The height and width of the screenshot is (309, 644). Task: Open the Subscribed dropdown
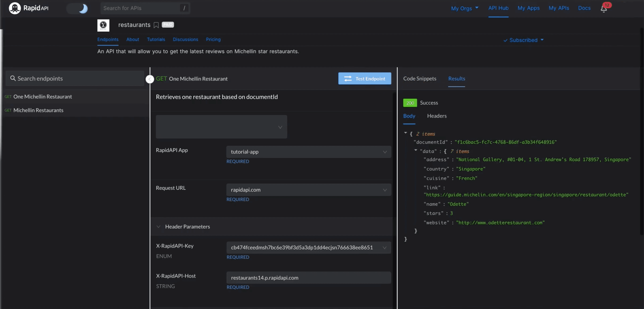(x=523, y=40)
